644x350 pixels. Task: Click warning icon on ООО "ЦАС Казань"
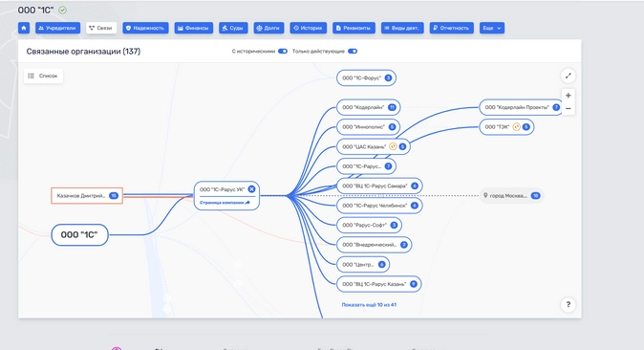(x=393, y=146)
